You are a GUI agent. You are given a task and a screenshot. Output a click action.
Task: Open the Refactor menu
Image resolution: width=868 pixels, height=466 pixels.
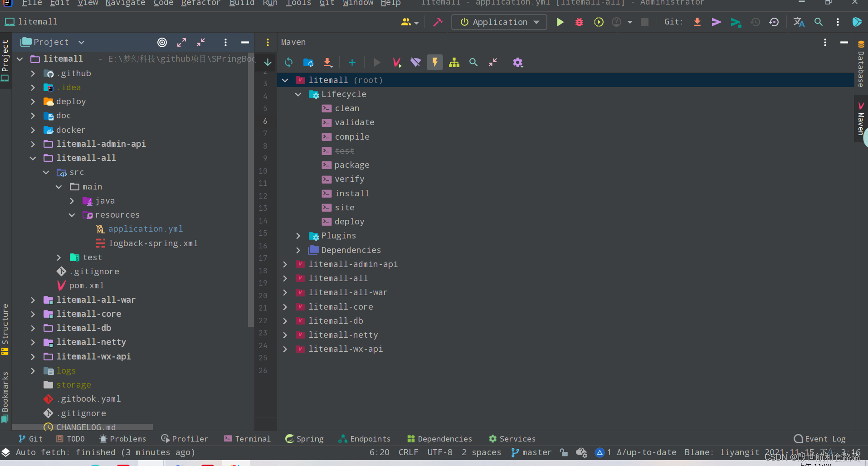click(x=200, y=3)
